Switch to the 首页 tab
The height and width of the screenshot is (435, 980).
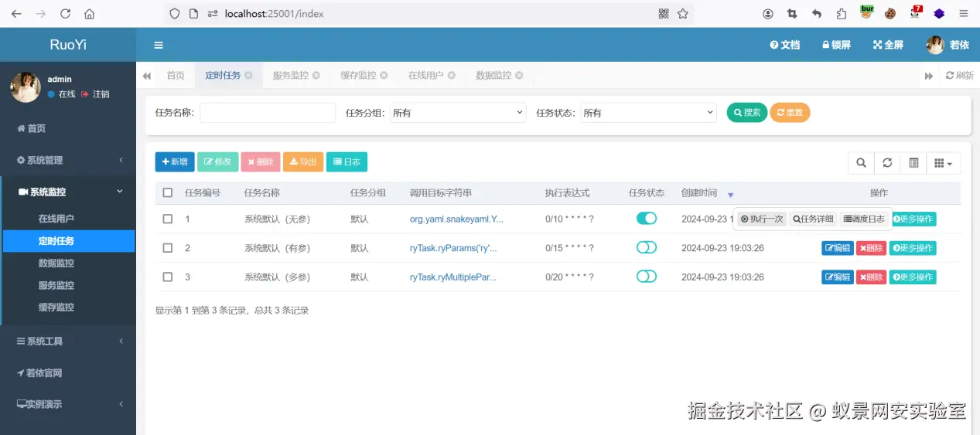pyautogui.click(x=176, y=76)
